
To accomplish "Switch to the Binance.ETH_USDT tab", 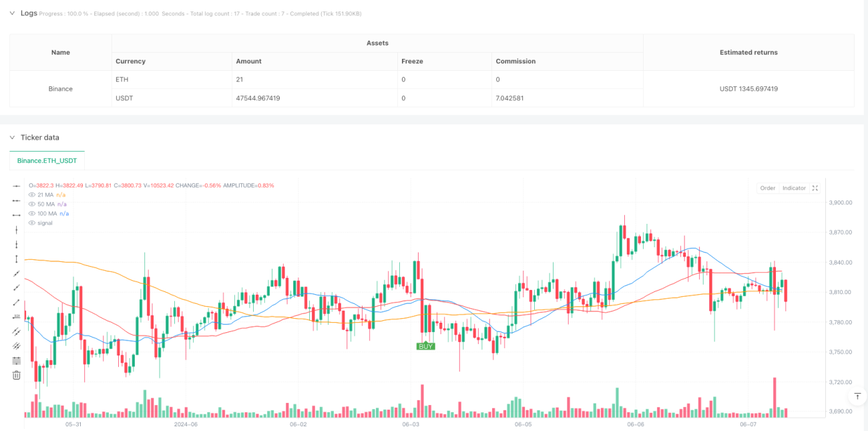I will 47,160.
